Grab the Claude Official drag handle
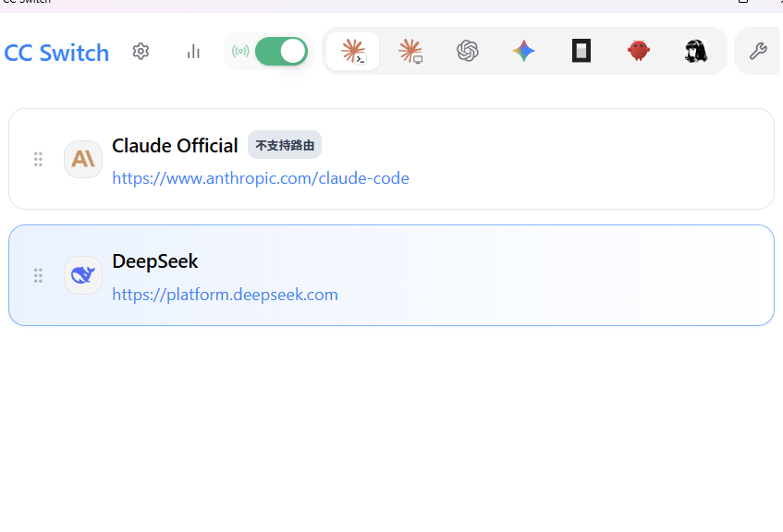 pyautogui.click(x=38, y=159)
